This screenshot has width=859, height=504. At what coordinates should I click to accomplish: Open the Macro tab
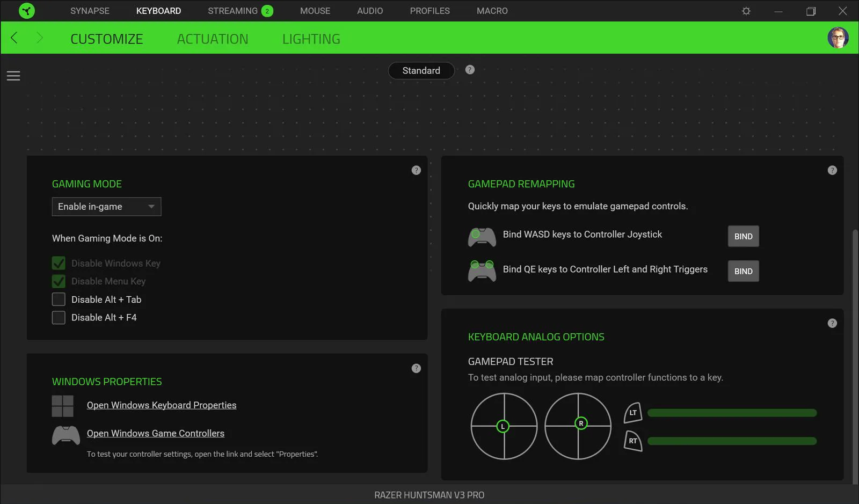tap(492, 11)
